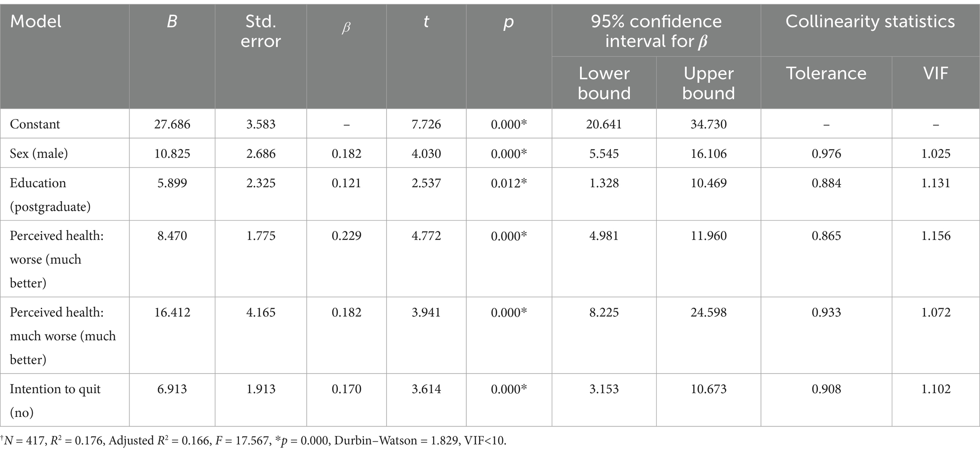
Task: Click the Upper bound subheader
Action: [x=708, y=83]
